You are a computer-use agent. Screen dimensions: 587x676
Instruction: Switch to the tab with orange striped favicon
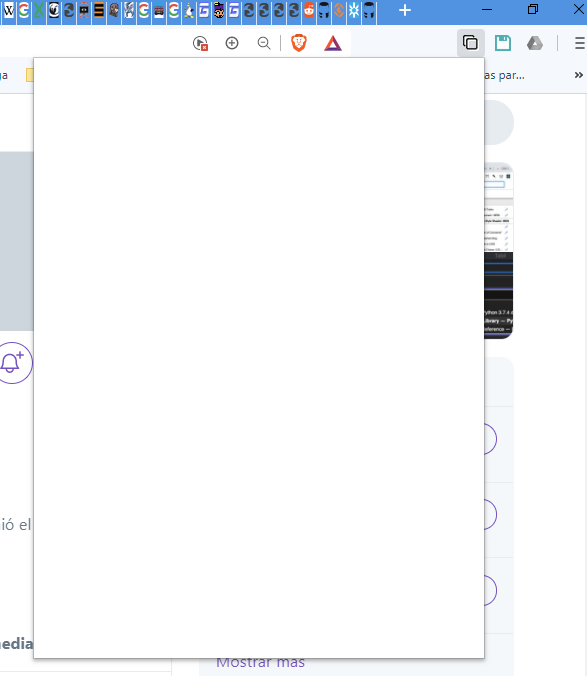click(99, 10)
